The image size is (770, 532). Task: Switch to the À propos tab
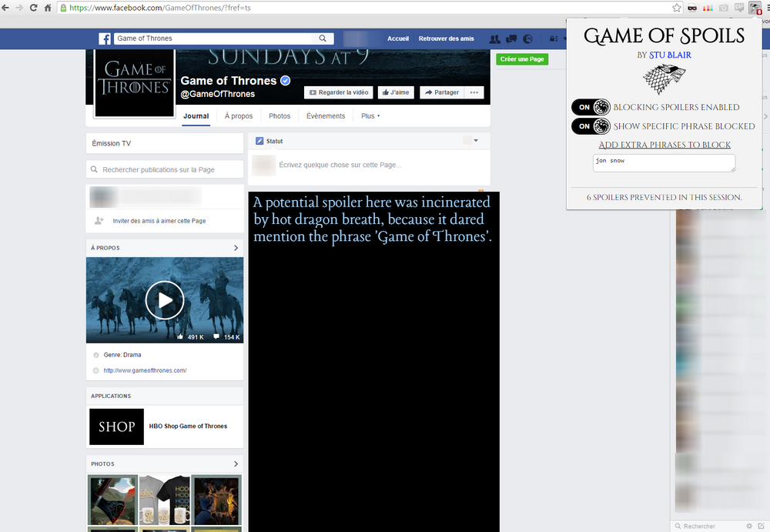239,116
